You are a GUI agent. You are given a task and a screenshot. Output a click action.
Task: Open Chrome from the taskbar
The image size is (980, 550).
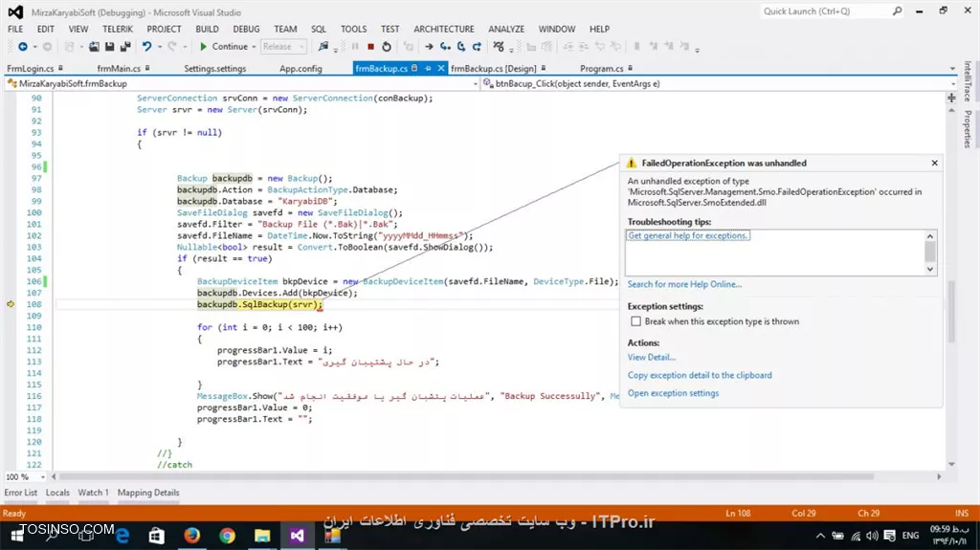click(x=227, y=536)
